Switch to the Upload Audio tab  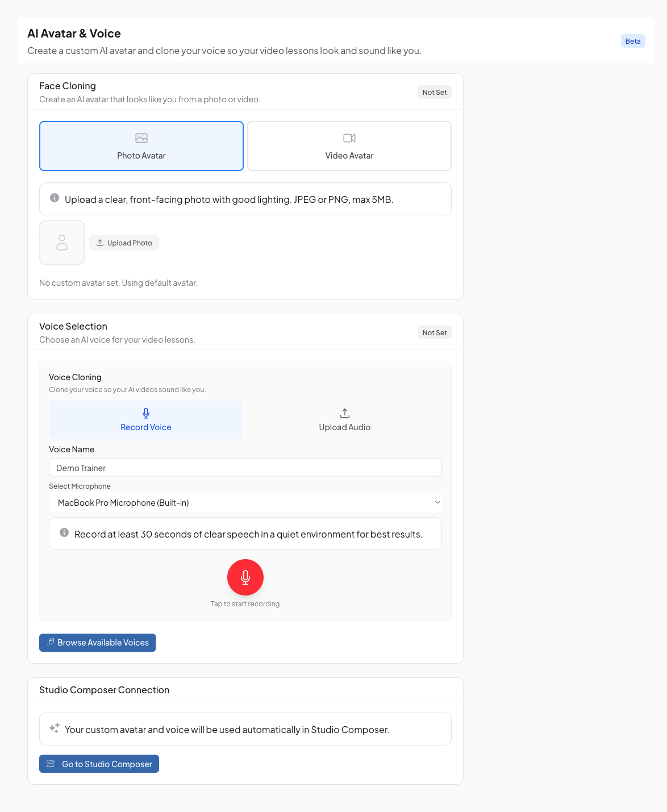[x=344, y=420]
